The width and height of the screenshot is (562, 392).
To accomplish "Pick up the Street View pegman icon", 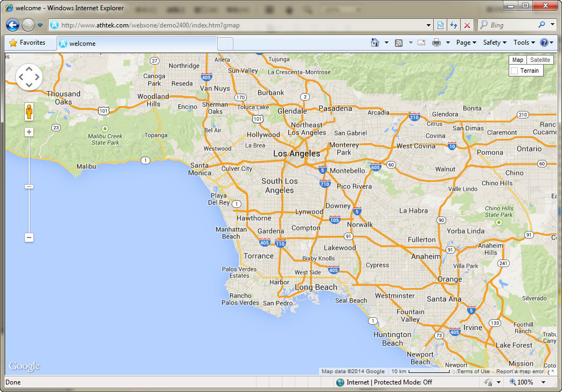I will [29, 112].
